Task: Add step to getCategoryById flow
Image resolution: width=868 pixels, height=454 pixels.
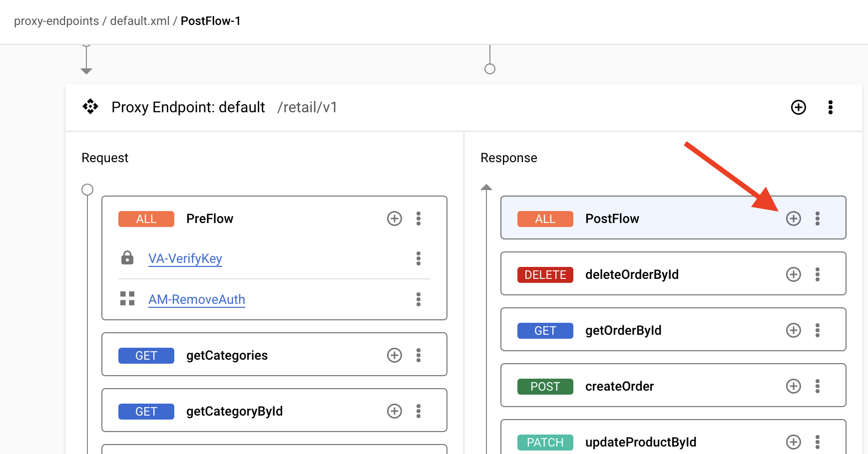Action: (394, 411)
